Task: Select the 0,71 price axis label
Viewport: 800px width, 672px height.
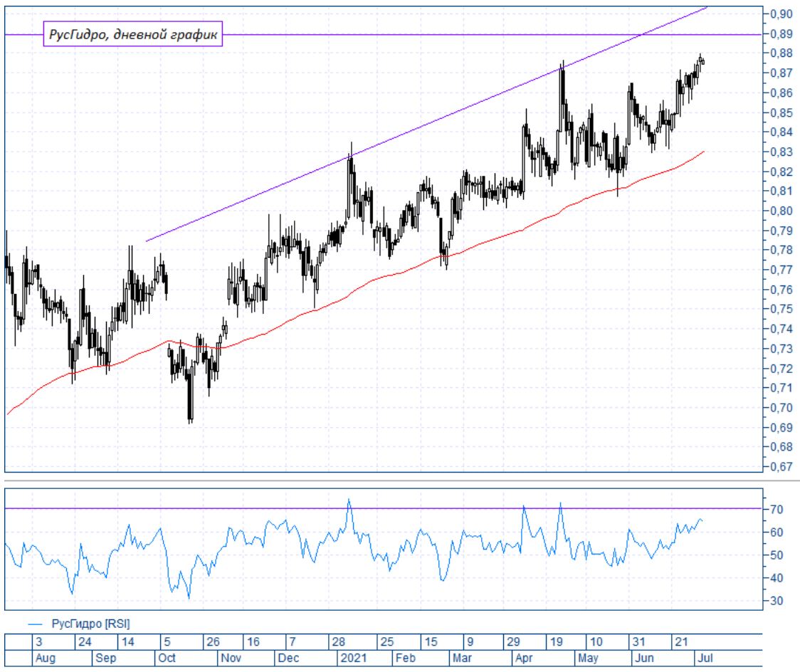Action: click(x=781, y=388)
